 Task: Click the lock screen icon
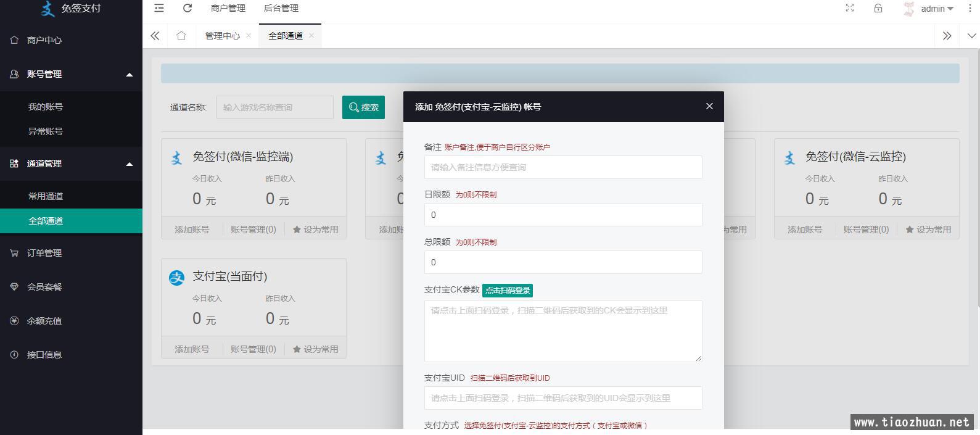pos(878,8)
